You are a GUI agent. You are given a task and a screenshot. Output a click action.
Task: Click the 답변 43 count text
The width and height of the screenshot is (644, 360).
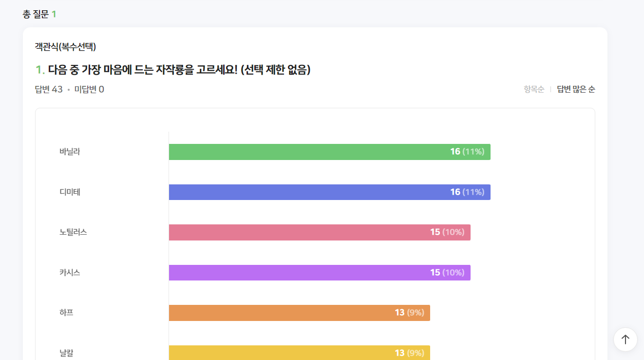tap(49, 89)
